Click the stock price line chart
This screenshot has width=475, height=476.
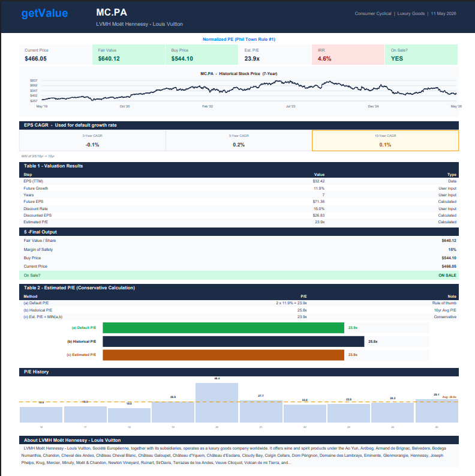pyautogui.click(x=249, y=90)
